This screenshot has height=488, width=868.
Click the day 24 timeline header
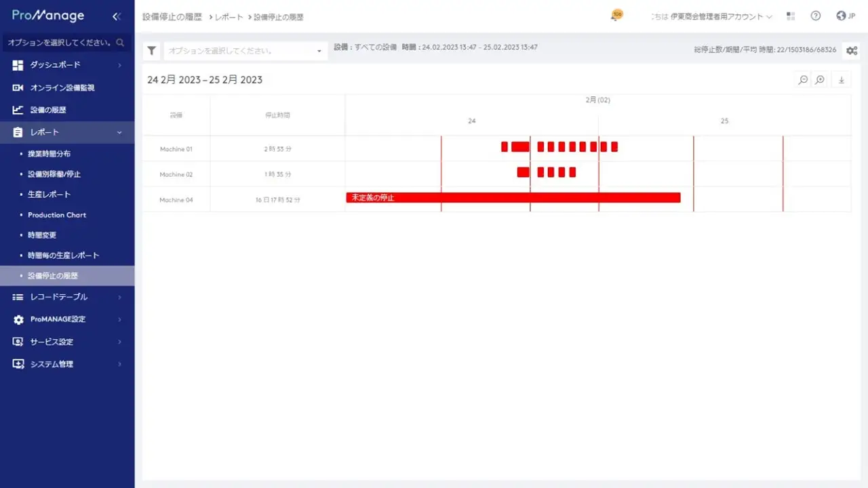point(472,121)
